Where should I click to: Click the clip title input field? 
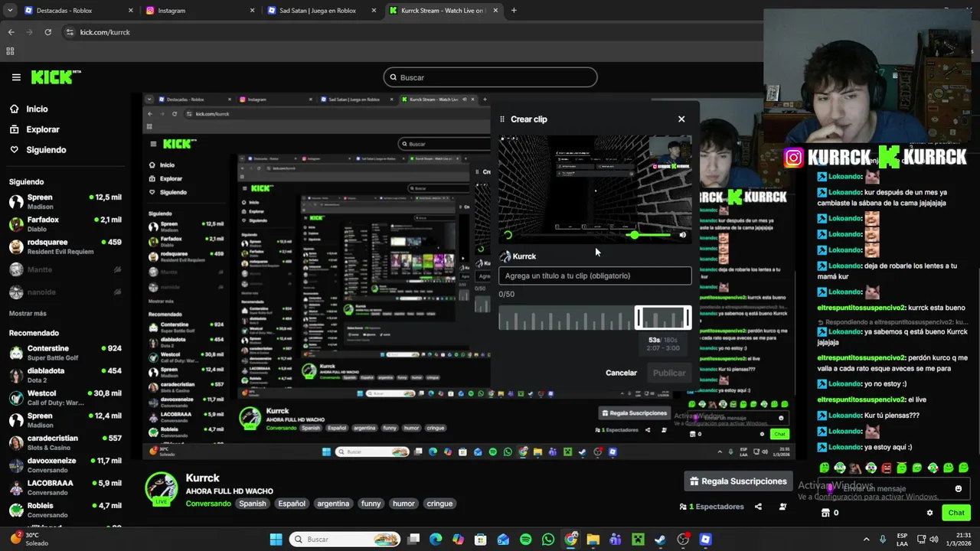coord(595,275)
